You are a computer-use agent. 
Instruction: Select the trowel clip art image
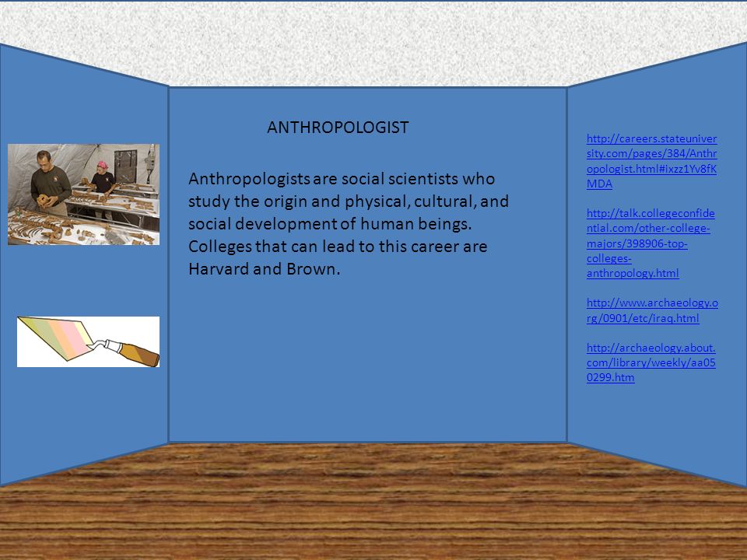88,341
